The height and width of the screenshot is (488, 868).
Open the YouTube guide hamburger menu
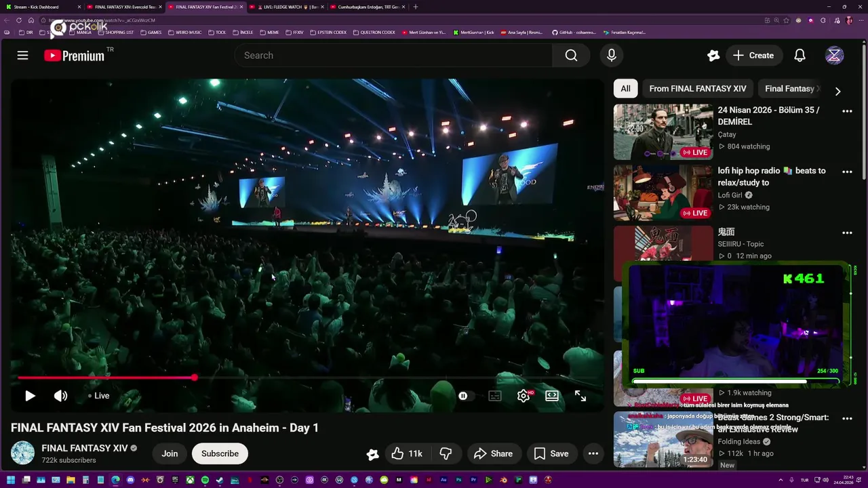pos(22,56)
